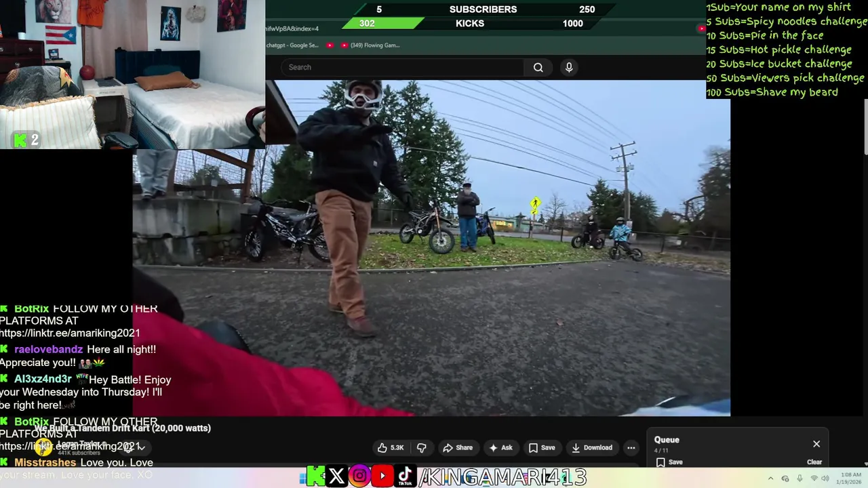The width and height of the screenshot is (868, 488).
Task: Open the (349) Flowing Gam... bookmark
Action: pos(370,45)
